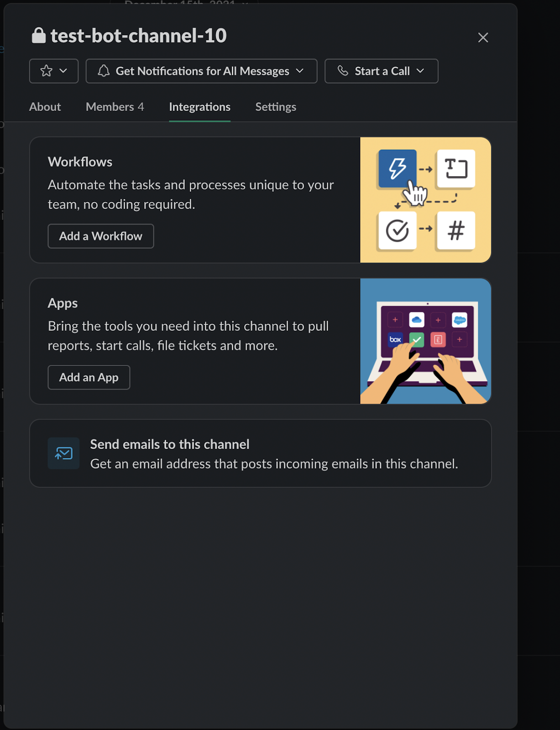
Task: Open the Members tab
Action: pyautogui.click(x=115, y=107)
